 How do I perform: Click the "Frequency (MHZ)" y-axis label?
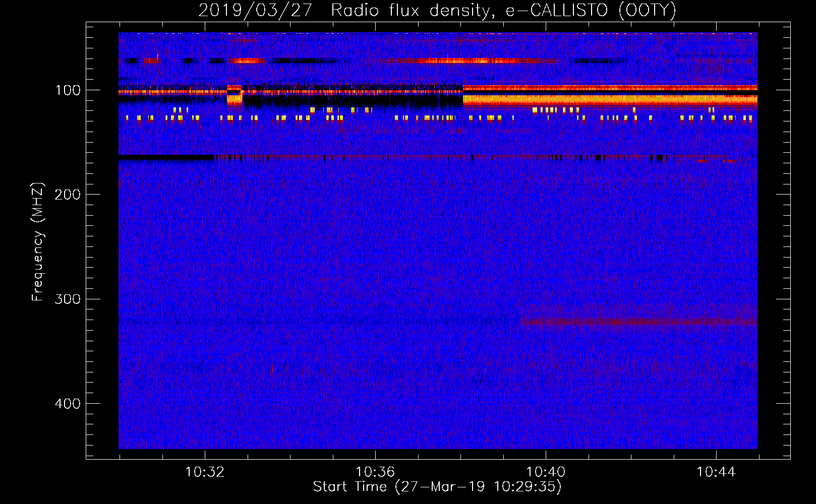38,242
